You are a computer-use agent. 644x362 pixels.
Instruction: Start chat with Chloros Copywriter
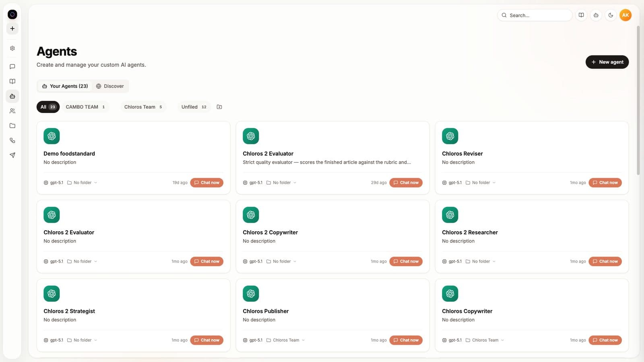click(x=605, y=340)
